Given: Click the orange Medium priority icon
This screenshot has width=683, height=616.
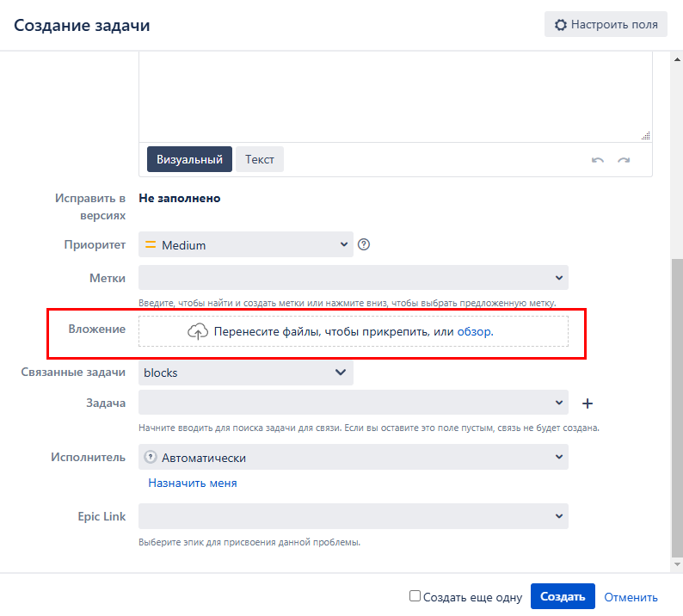Looking at the screenshot, I should pos(151,245).
